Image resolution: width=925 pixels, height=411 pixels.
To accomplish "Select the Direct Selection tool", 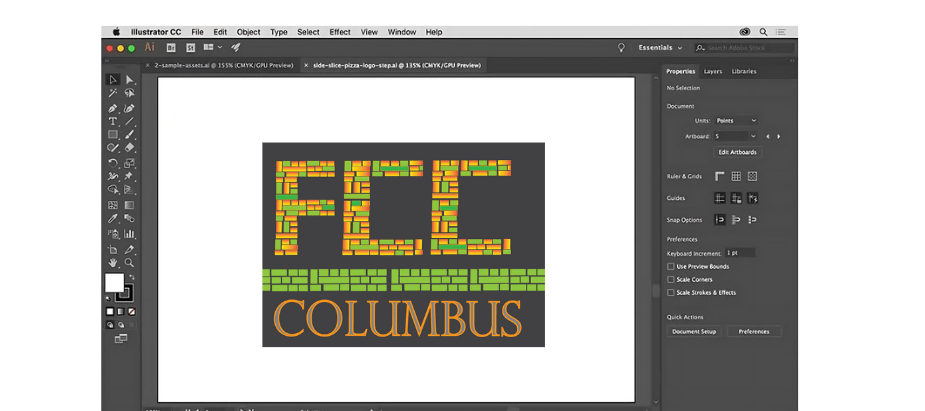I will [x=130, y=80].
